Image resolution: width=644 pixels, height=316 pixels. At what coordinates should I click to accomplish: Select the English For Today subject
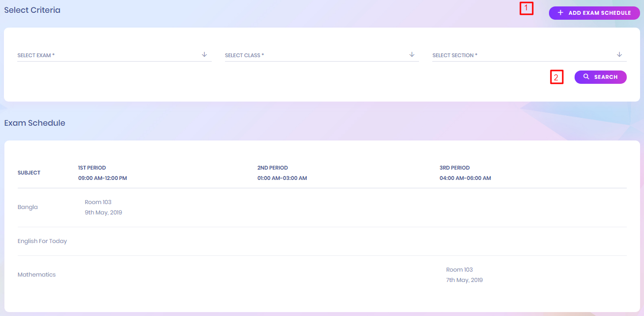pyautogui.click(x=42, y=241)
